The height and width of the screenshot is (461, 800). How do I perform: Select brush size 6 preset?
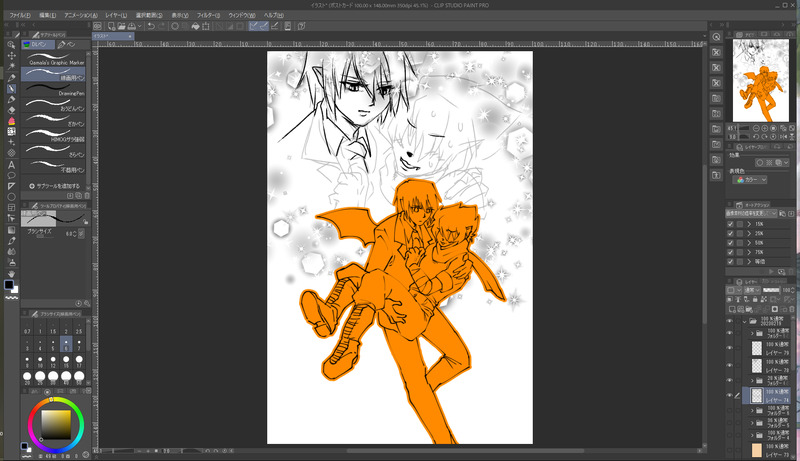66,344
